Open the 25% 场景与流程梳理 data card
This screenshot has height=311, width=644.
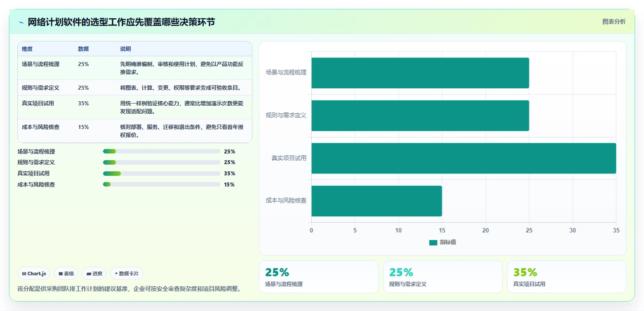318,277
